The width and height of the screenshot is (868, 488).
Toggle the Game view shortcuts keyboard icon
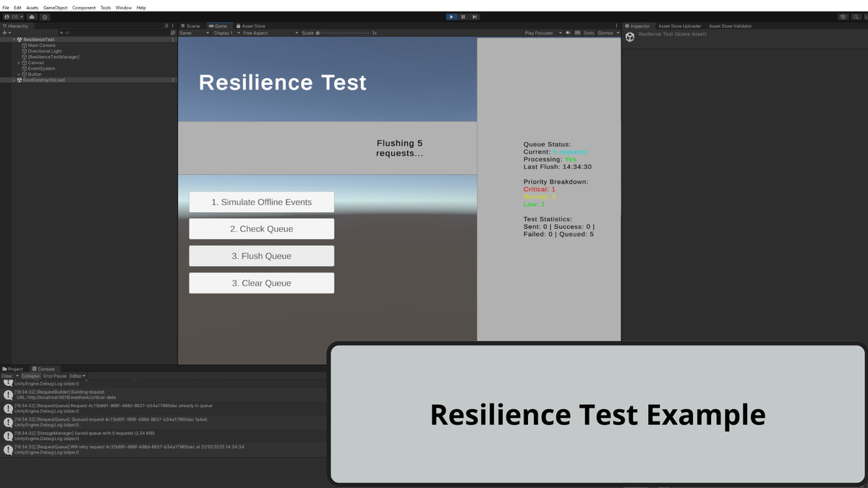[577, 33]
